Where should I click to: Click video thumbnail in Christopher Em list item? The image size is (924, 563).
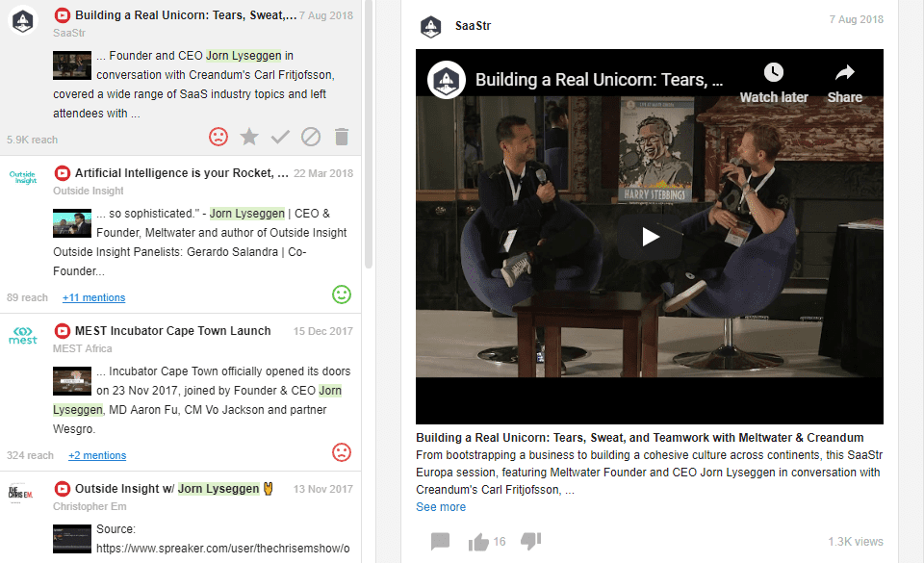click(72, 539)
